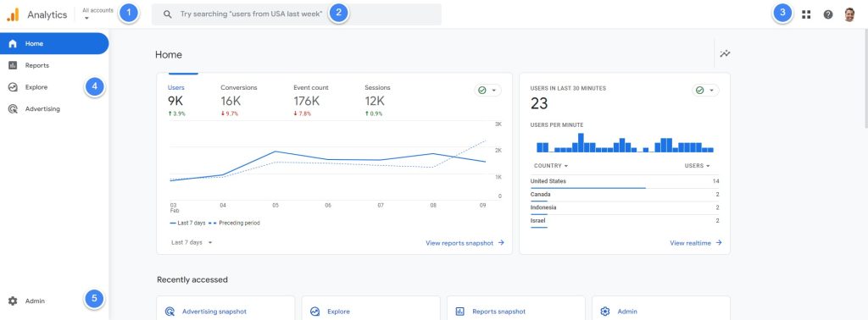Screen dimensions: 868x320
Task: Select the Users metric tab
Action: pyautogui.click(x=183, y=101)
